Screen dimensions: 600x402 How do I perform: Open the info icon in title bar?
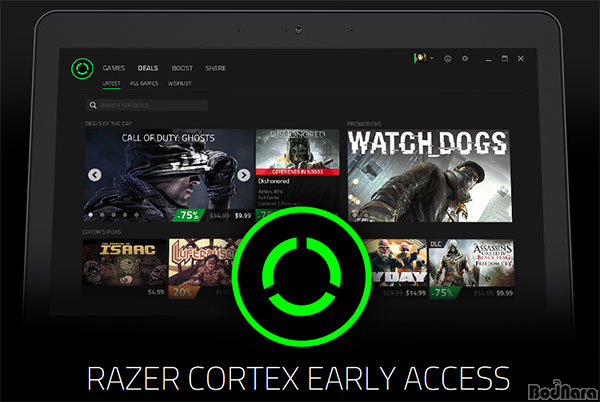click(x=448, y=59)
